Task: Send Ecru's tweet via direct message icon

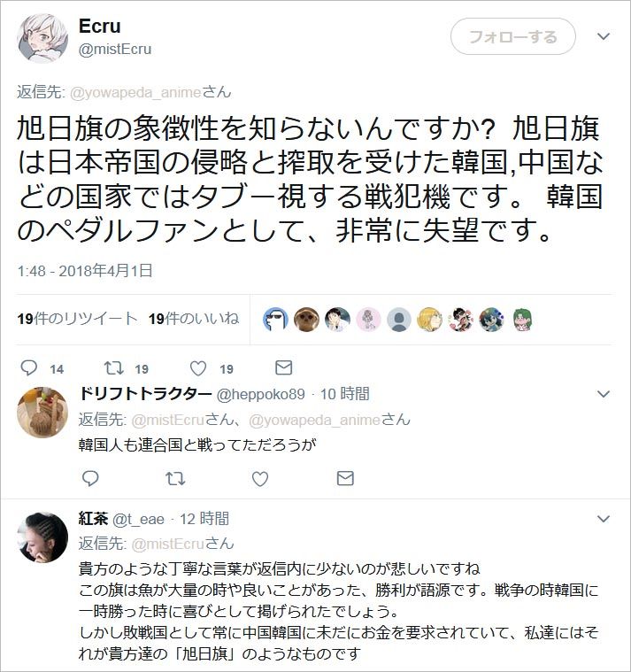Action: [283, 367]
